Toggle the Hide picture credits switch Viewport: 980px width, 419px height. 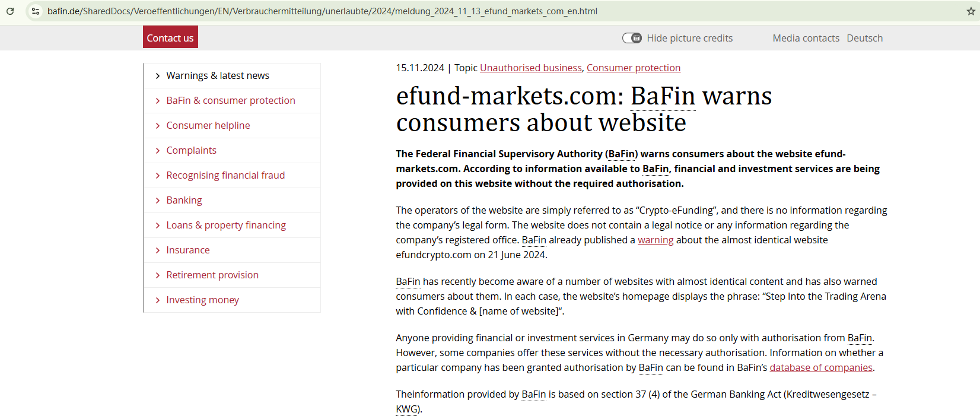pyautogui.click(x=632, y=38)
